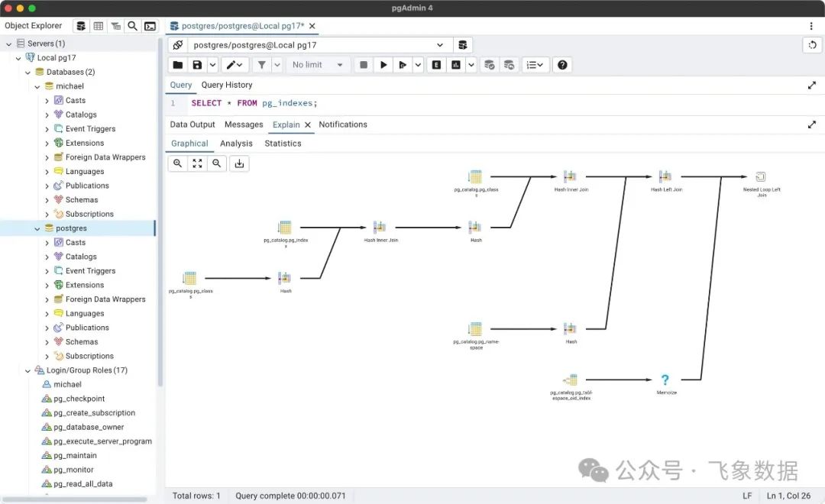Switch to the Data Output tab

(x=192, y=124)
